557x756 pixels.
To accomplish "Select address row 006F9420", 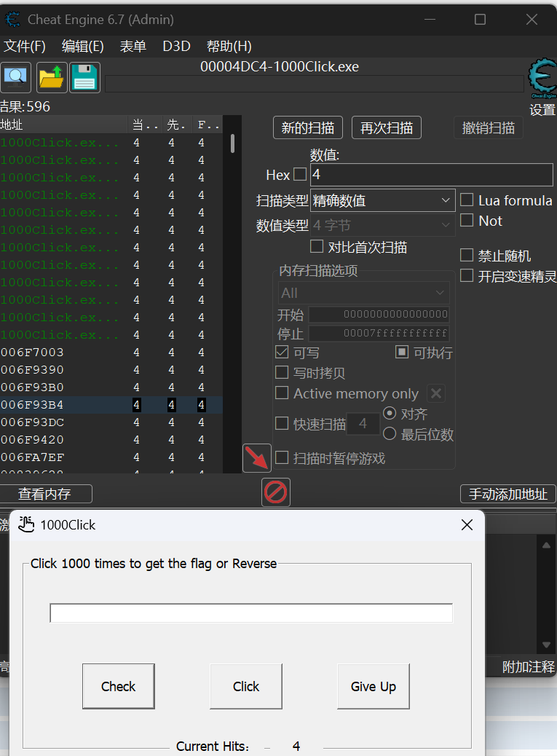I will pyautogui.click(x=111, y=440).
